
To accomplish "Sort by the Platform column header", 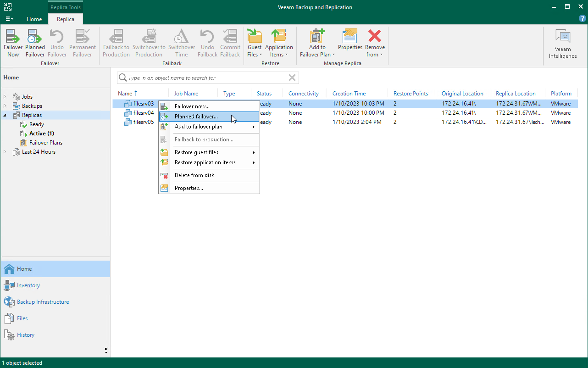I will pos(561,94).
